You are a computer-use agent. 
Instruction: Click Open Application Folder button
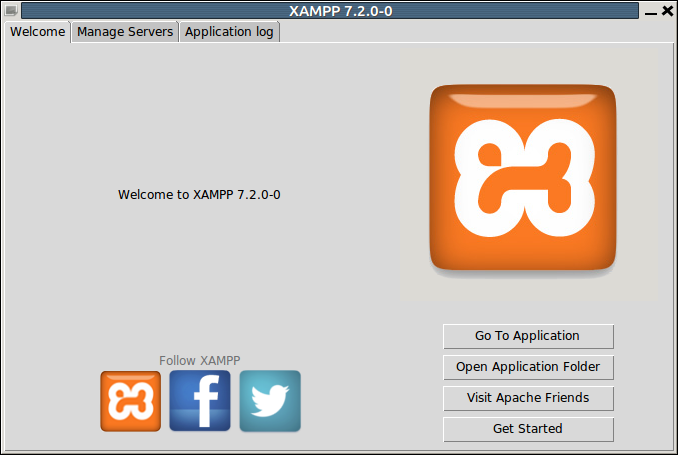click(x=528, y=367)
